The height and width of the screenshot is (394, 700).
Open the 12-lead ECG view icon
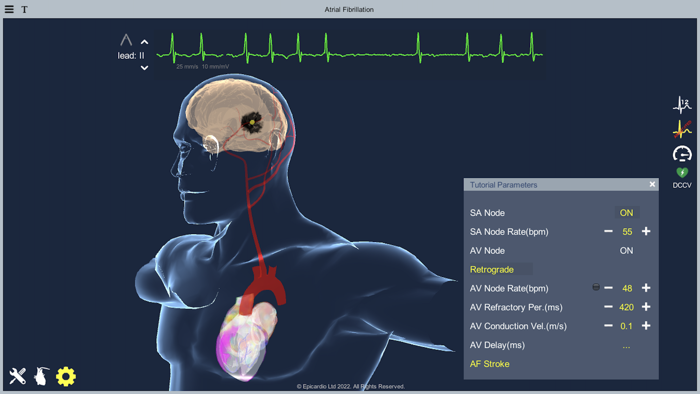(682, 104)
